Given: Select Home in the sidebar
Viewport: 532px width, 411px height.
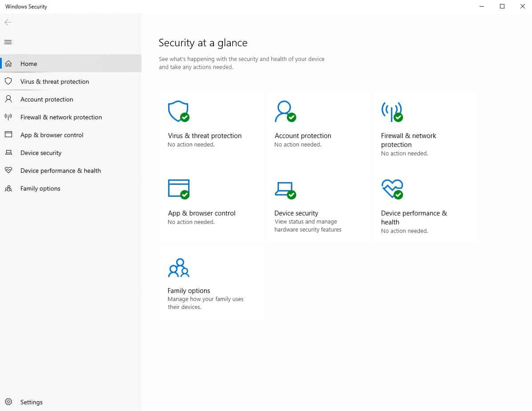Looking at the screenshot, I should tap(71, 64).
